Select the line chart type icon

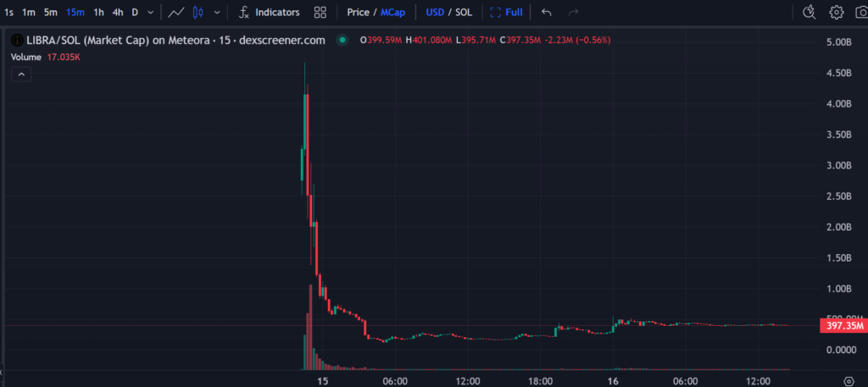(x=176, y=13)
